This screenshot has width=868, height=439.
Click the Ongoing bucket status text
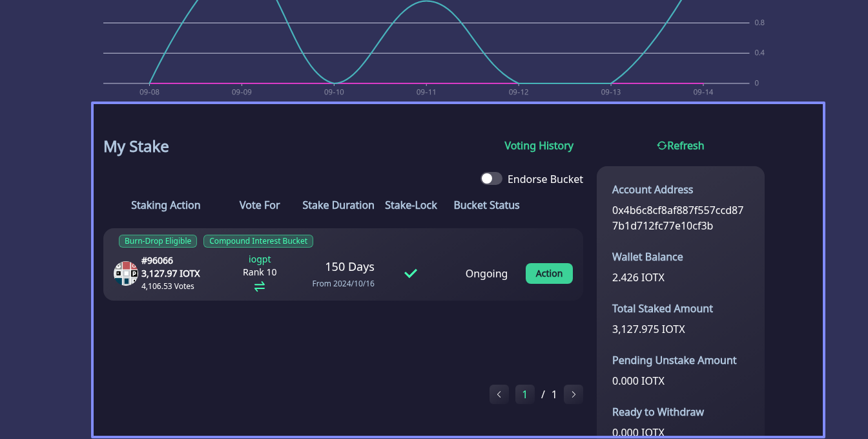pos(486,274)
